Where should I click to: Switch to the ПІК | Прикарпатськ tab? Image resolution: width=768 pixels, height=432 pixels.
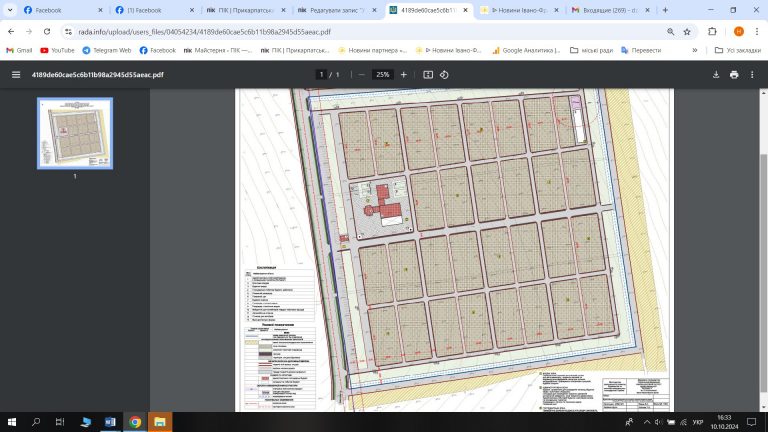coord(246,10)
